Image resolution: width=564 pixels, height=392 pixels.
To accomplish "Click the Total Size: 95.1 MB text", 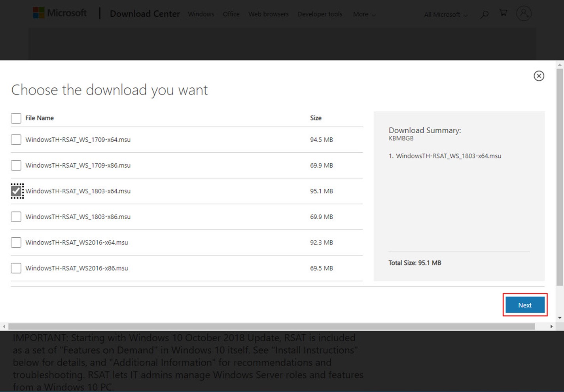I will point(415,263).
